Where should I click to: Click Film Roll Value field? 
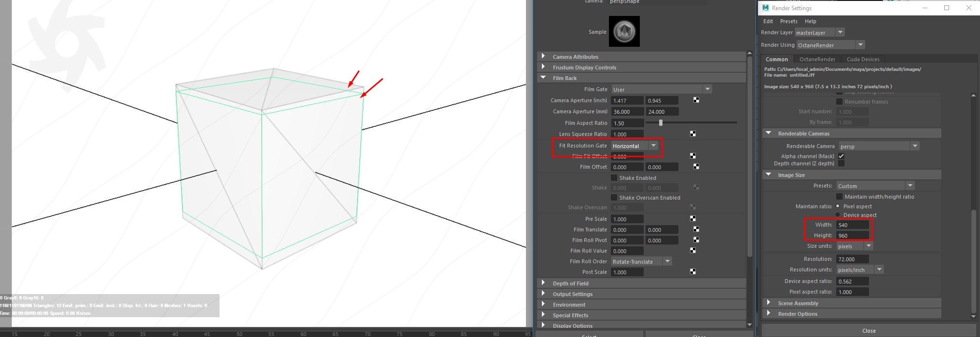627,251
